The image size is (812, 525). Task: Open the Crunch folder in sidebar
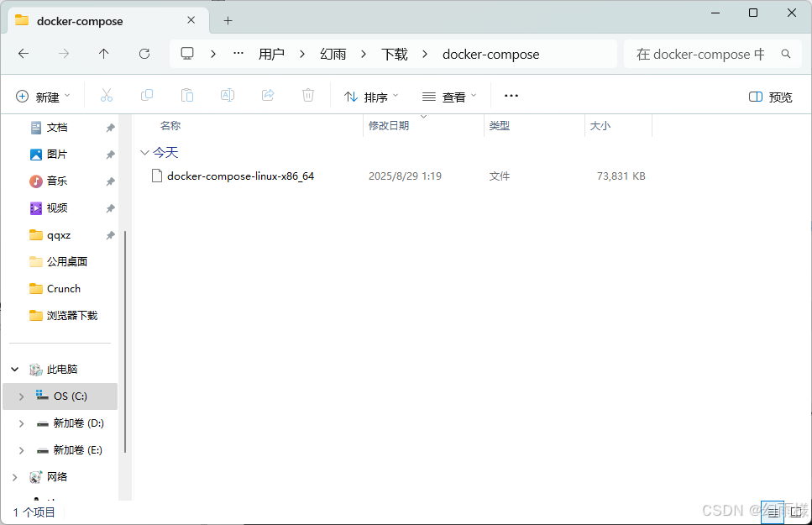(x=64, y=289)
